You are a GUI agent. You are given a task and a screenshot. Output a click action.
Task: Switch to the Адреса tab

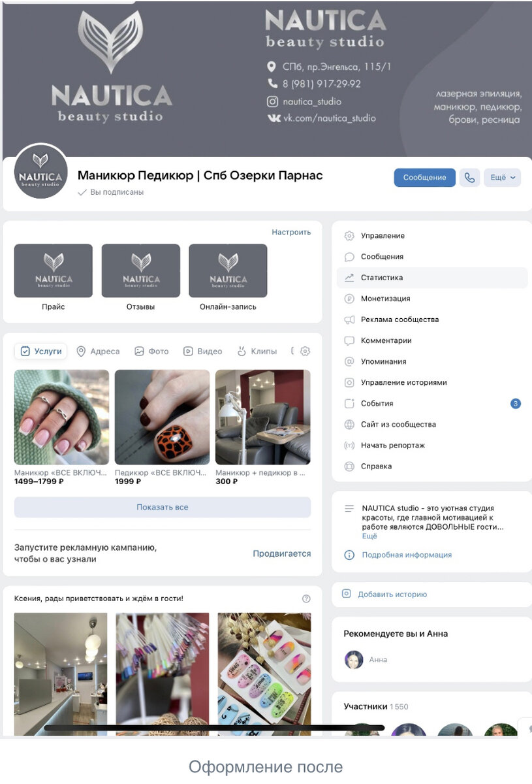(98, 351)
